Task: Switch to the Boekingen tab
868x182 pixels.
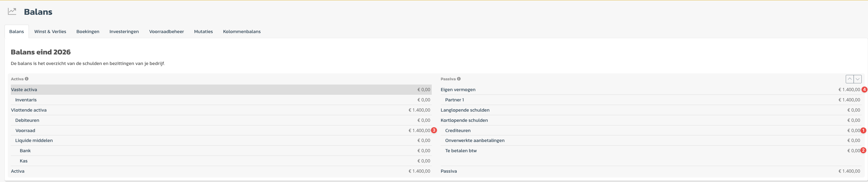Action: click(88, 32)
